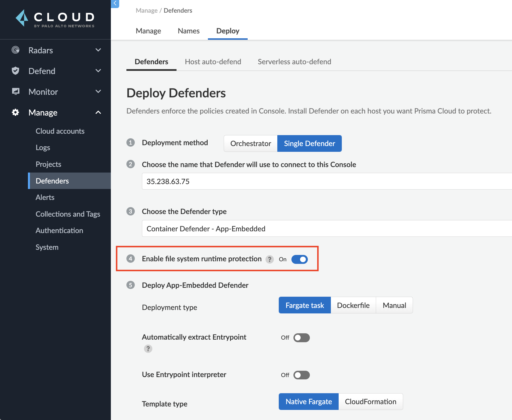512x420 pixels.
Task: Open the Defender type dropdown
Action: point(327,228)
